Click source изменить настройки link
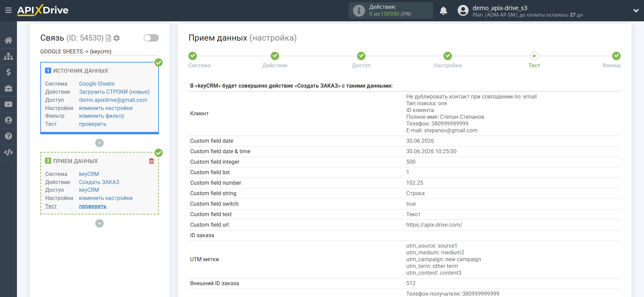644x297 pixels. pyautogui.click(x=106, y=108)
